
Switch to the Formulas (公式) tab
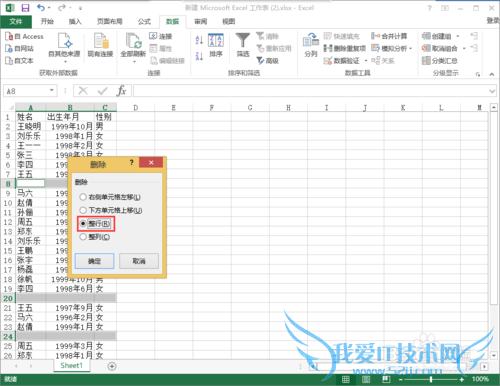(144, 22)
